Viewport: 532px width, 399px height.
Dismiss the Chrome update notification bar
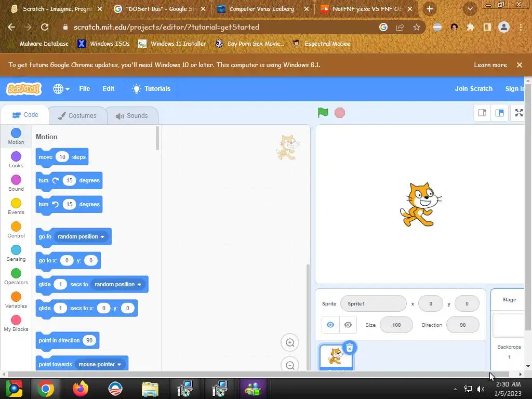tap(519, 65)
